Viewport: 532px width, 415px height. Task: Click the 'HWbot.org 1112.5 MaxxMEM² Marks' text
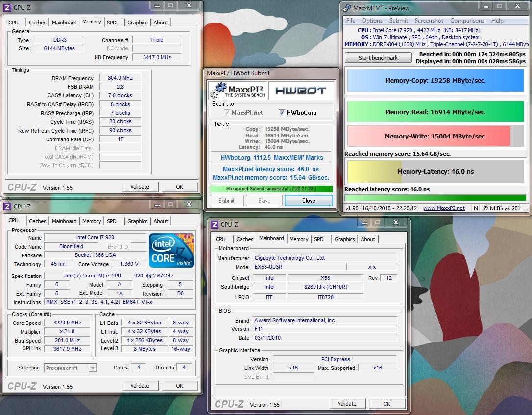(272, 157)
